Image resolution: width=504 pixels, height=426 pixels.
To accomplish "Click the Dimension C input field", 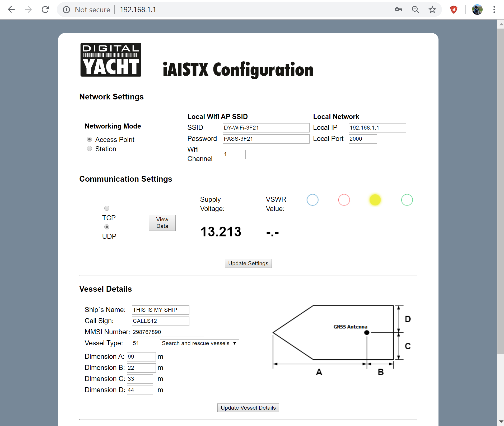I will click(x=140, y=379).
